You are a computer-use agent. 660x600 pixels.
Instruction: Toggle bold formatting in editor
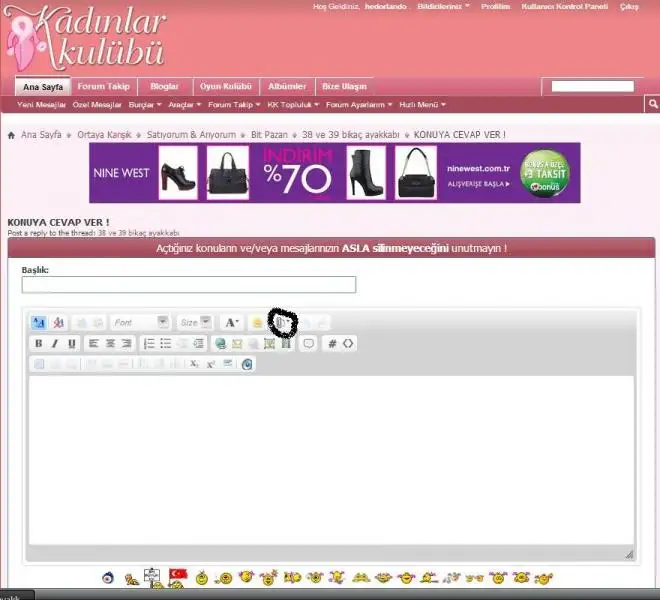click(39, 343)
